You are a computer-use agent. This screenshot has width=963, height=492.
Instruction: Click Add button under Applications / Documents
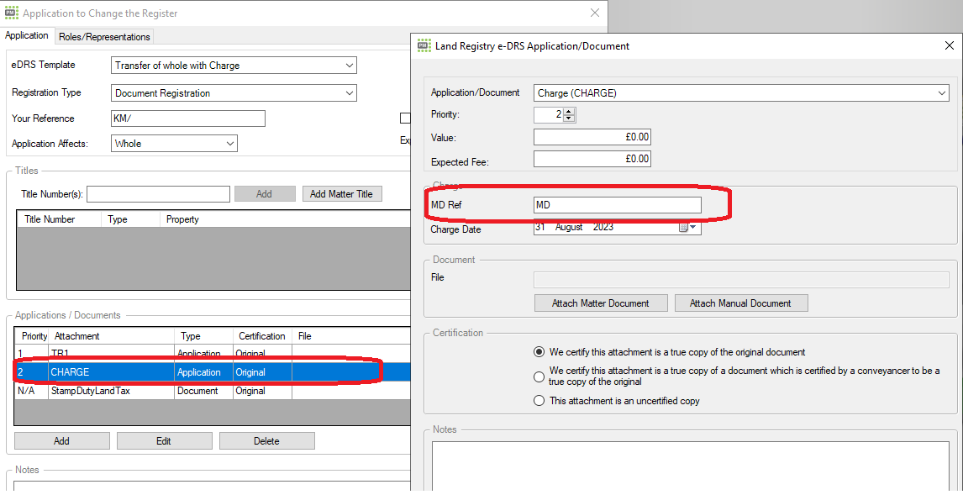[x=61, y=441]
